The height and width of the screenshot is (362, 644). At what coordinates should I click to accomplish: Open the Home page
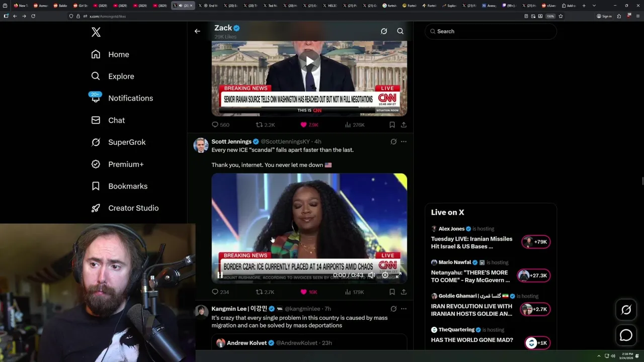[110, 54]
